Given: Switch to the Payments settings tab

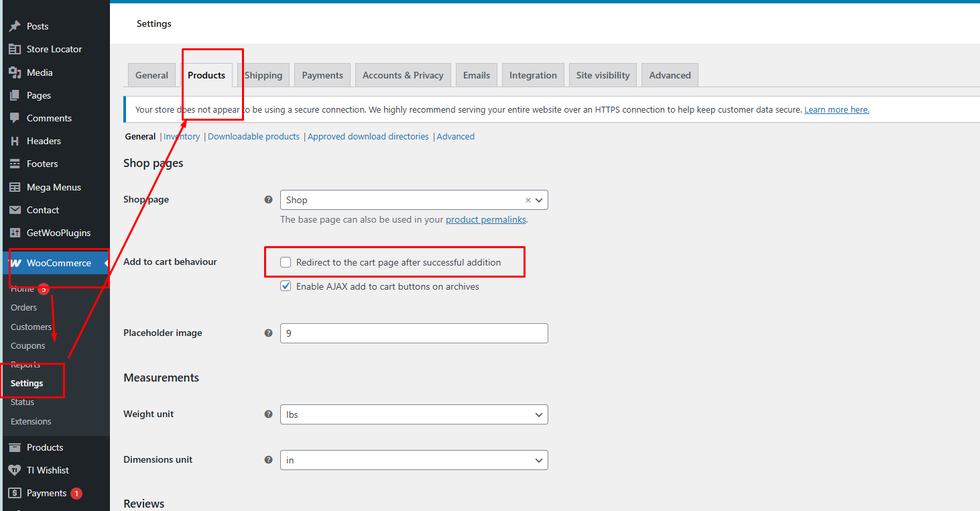Looking at the screenshot, I should coord(322,75).
